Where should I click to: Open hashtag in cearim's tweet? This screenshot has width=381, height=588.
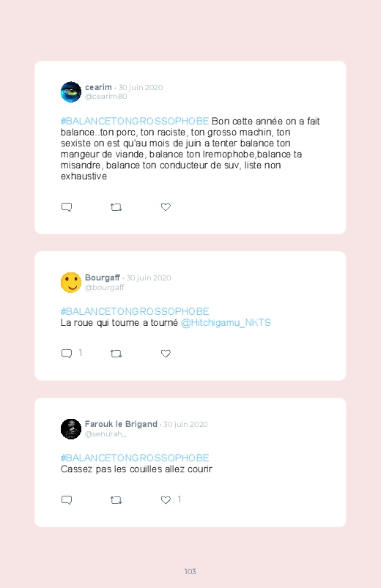(135, 121)
